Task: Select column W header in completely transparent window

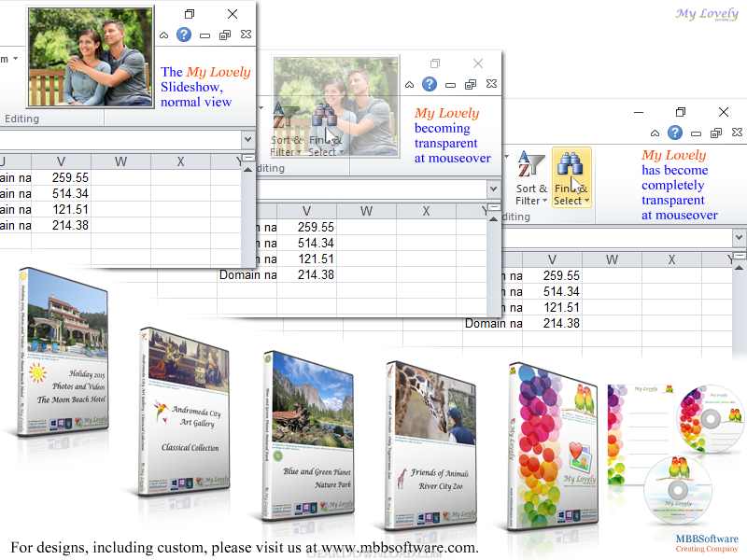Action: 613,260
